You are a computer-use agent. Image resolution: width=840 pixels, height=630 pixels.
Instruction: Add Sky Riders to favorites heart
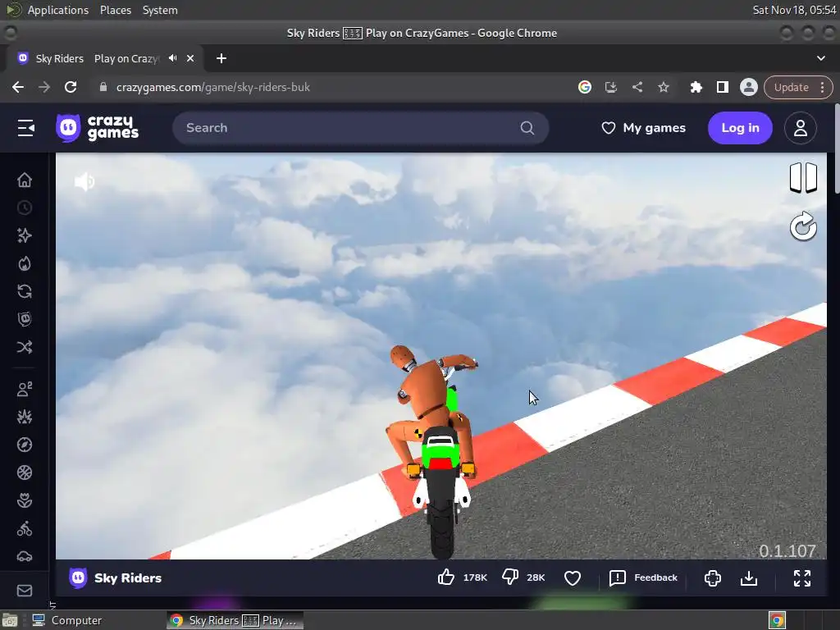[x=572, y=578]
